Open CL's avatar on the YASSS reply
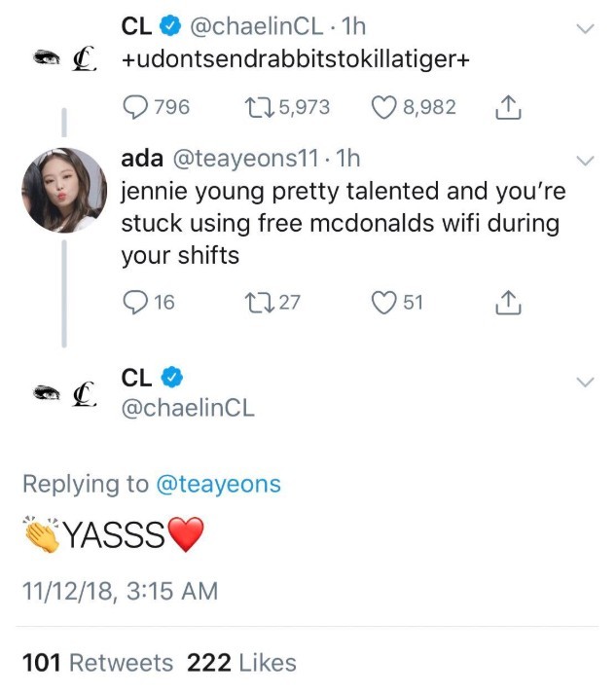Screen dimensions: 616x694 tap(64, 392)
